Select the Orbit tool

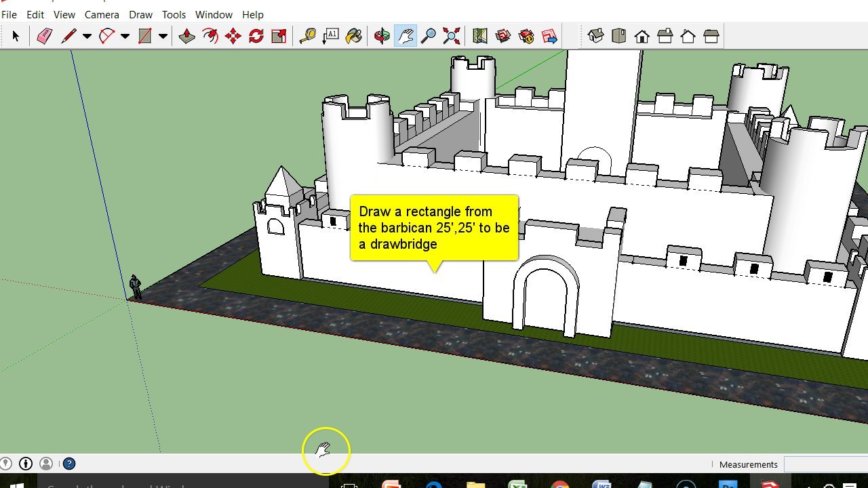(x=382, y=36)
